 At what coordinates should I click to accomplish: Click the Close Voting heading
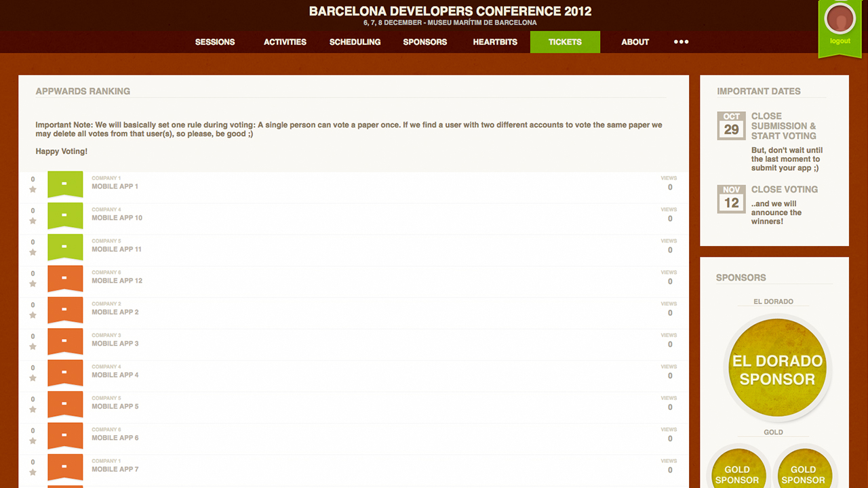[785, 189]
